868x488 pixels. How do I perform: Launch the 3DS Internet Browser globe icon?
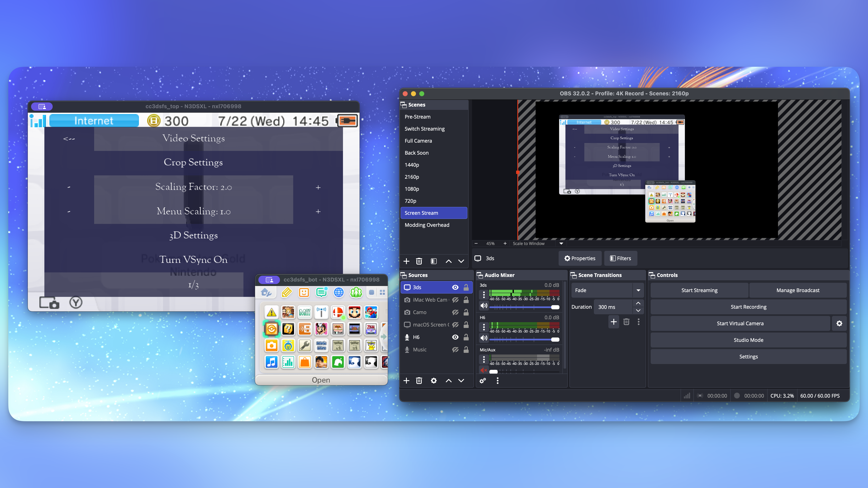pos(339,292)
